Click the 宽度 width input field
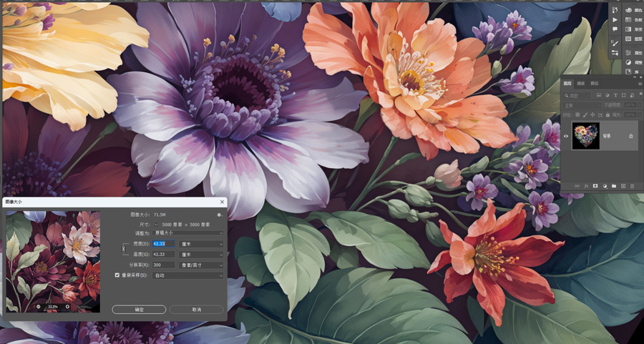This screenshot has width=644, height=344. [163, 244]
